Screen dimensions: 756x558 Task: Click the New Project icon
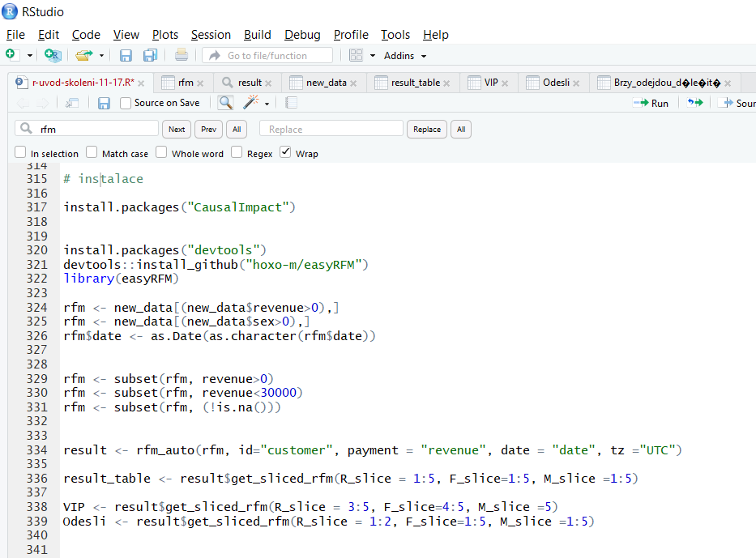click(53, 55)
